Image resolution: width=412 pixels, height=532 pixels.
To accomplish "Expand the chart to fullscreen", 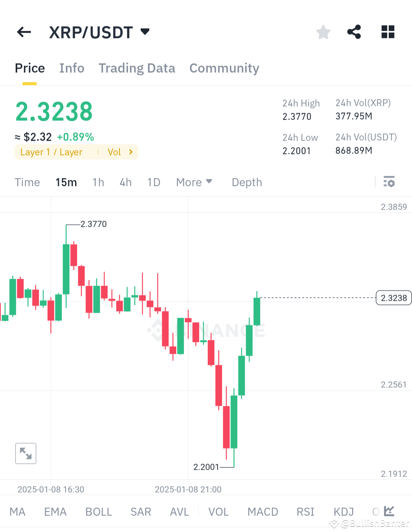I will (25, 453).
